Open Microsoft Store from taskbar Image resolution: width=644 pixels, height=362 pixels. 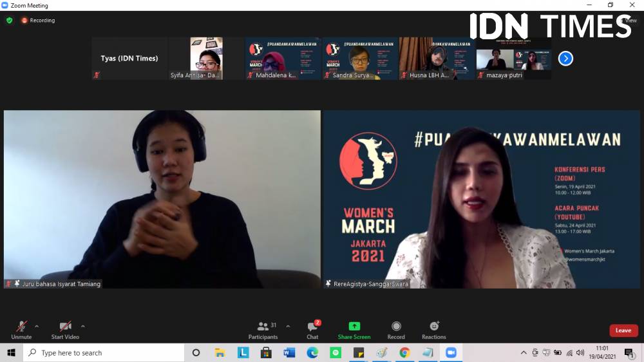(266, 352)
